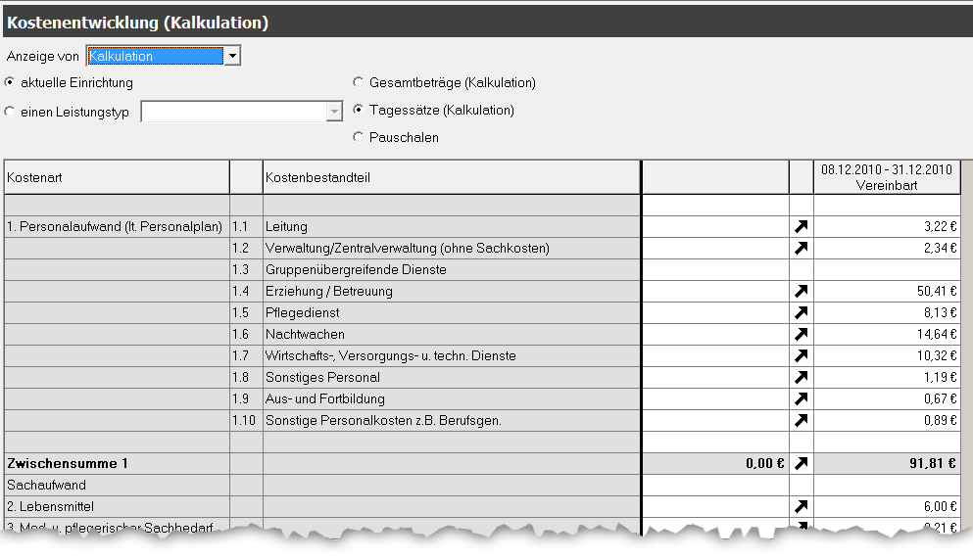Click the 'Kostenart' column header
The width and height of the screenshot is (973, 560).
pos(116,177)
